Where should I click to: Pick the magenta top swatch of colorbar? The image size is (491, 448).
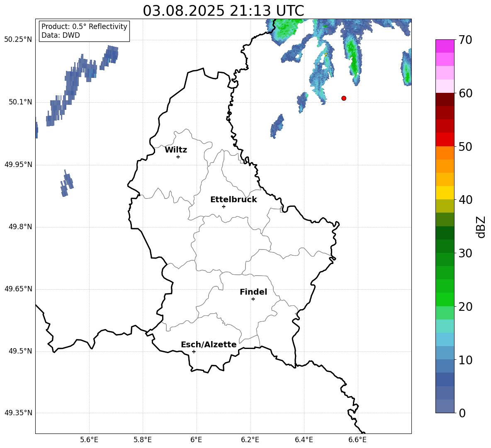point(445,46)
